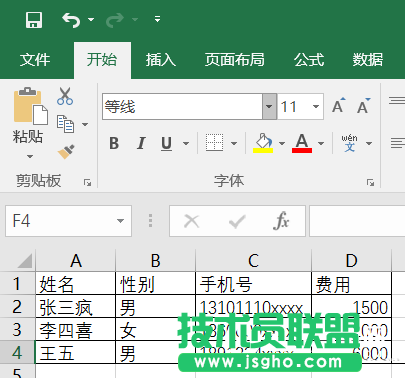Screen dimensions: 405x378
Task: Click the formula bar confirm checkmark
Action: click(237, 221)
